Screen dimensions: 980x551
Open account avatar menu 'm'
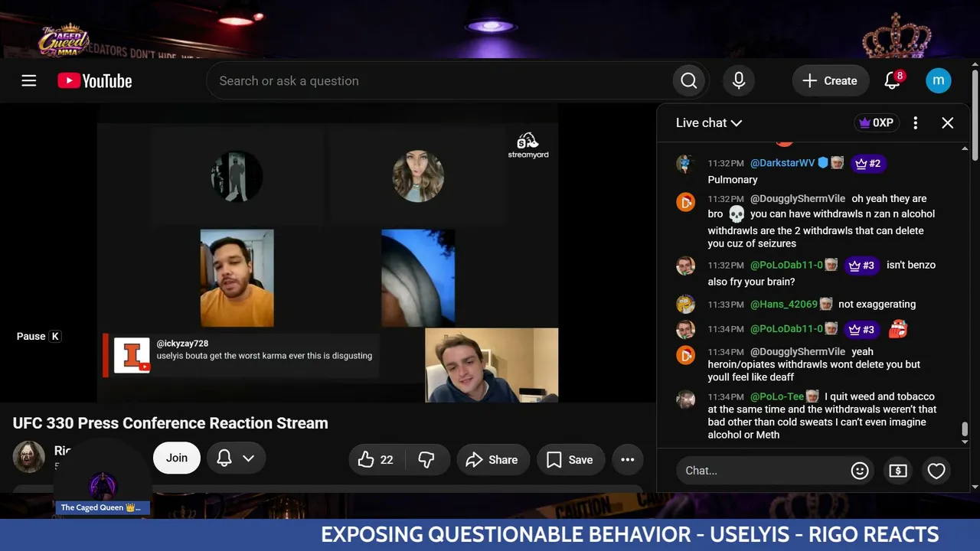coord(939,80)
